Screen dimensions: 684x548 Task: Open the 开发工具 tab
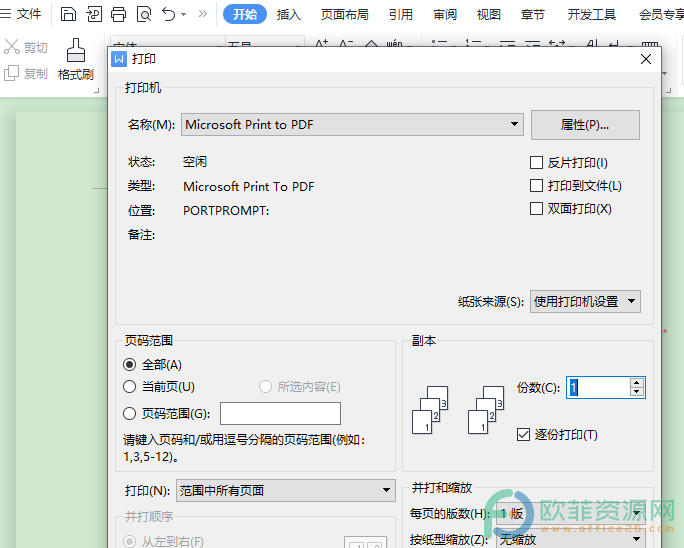(592, 14)
